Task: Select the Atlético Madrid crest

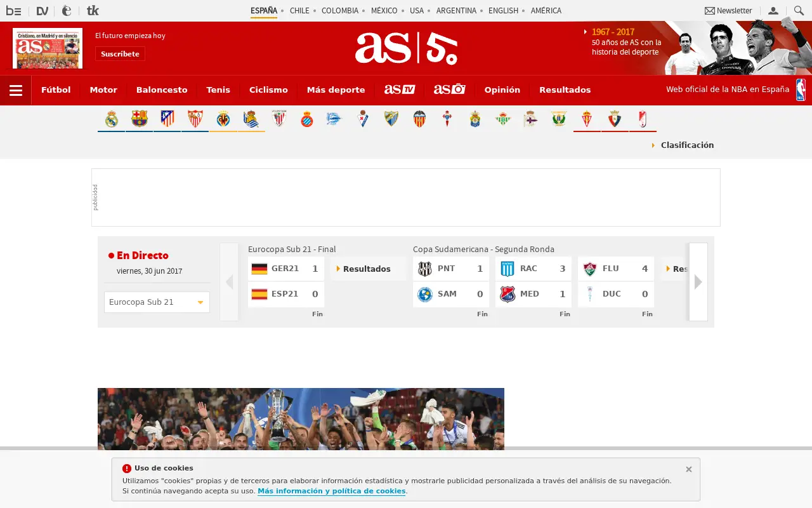Action: 167,119
